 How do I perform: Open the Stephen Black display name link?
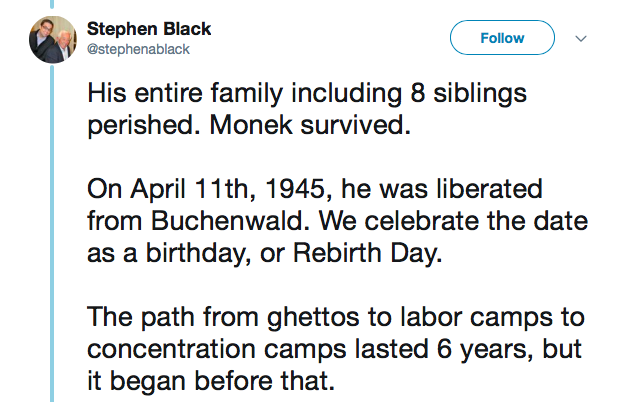click(x=147, y=28)
